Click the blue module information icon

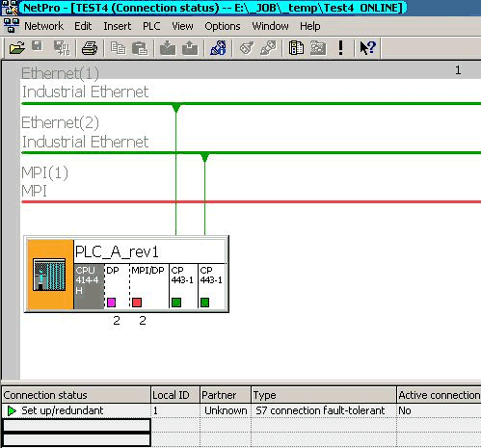(218, 48)
